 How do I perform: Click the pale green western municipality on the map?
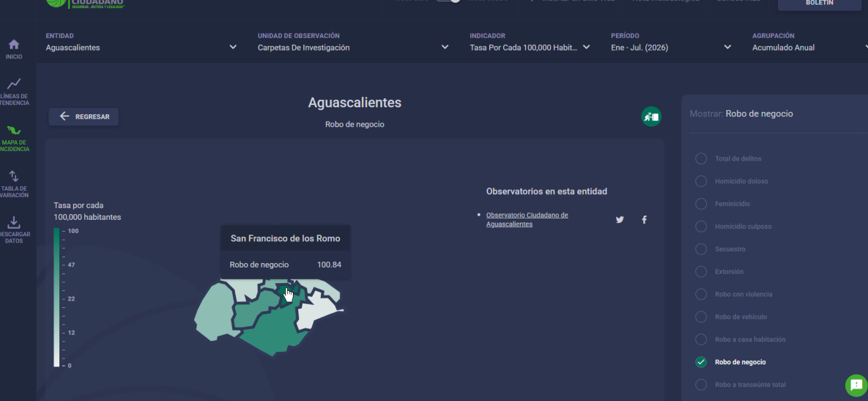point(213,313)
